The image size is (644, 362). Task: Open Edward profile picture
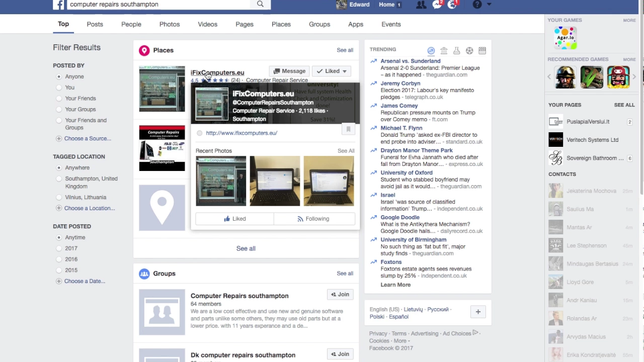[341, 5]
